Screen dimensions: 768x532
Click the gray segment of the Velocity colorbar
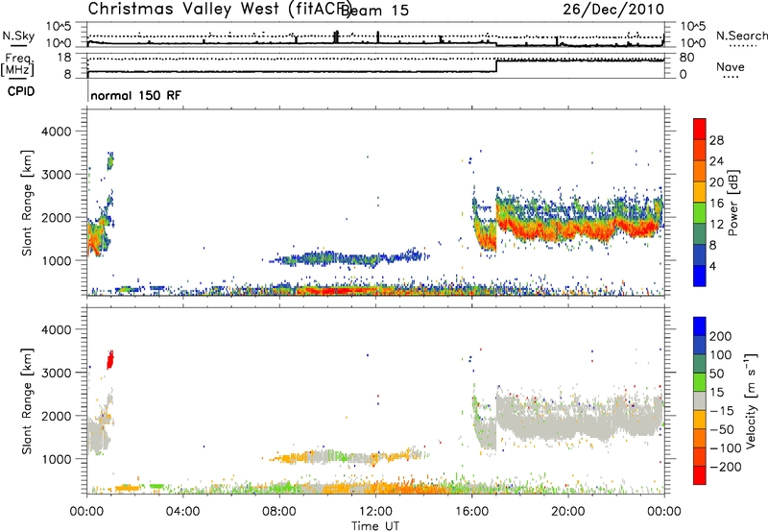pyautogui.click(x=700, y=400)
